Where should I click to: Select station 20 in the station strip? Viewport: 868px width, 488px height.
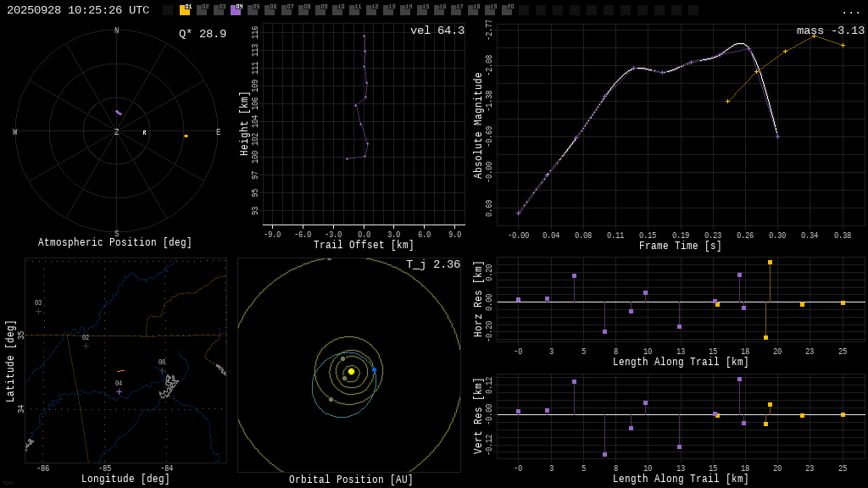(x=507, y=10)
